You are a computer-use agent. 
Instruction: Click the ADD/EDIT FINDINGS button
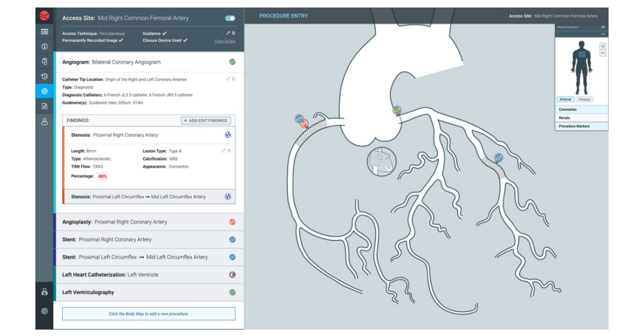[207, 120]
